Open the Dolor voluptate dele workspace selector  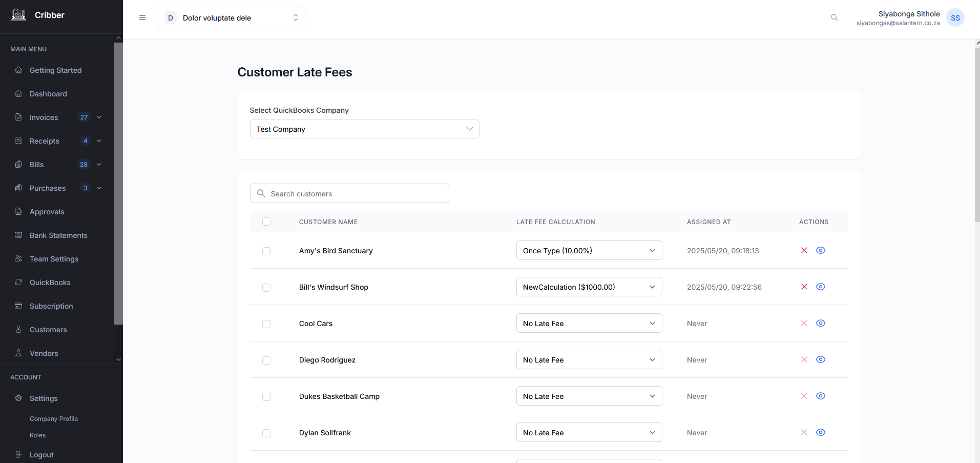(x=232, y=17)
